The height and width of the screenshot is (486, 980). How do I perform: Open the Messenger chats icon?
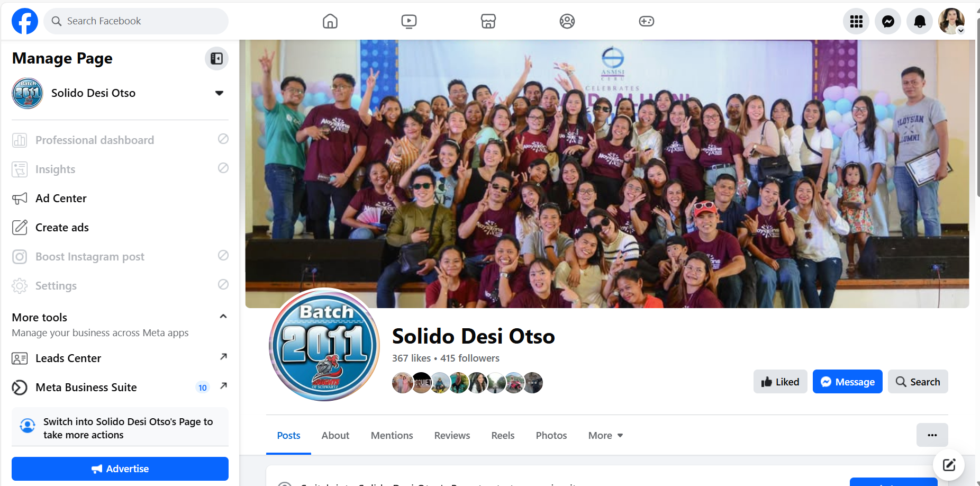click(888, 21)
